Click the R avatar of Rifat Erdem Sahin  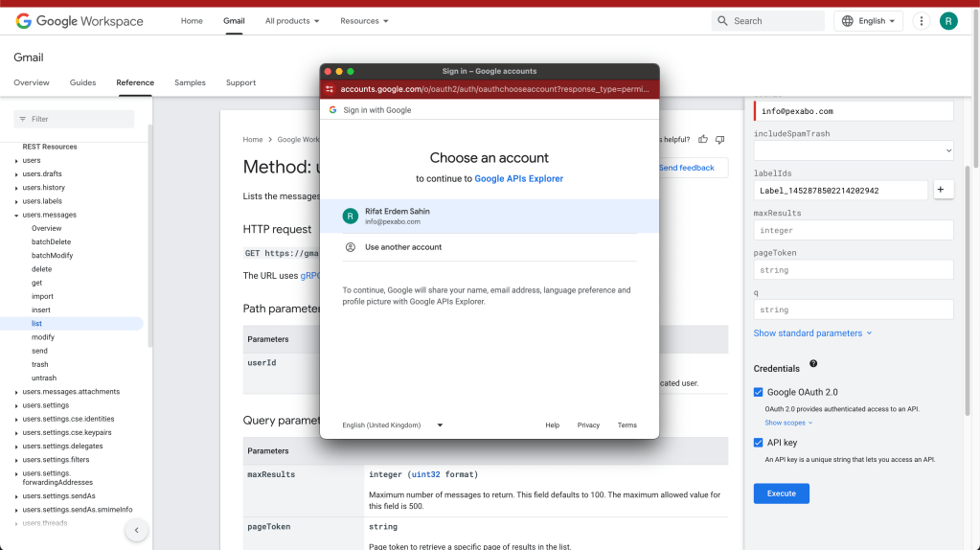[x=350, y=217]
